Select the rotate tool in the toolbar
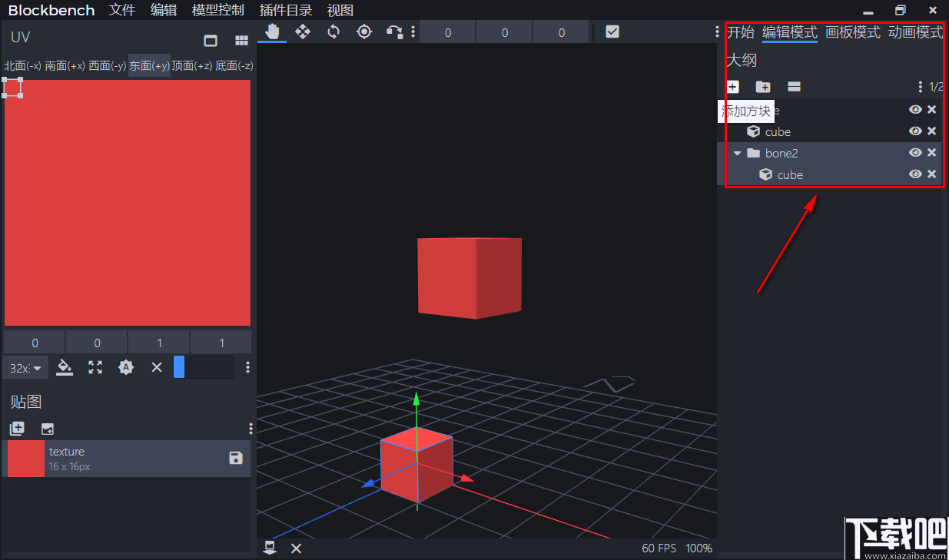 tap(333, 31)
